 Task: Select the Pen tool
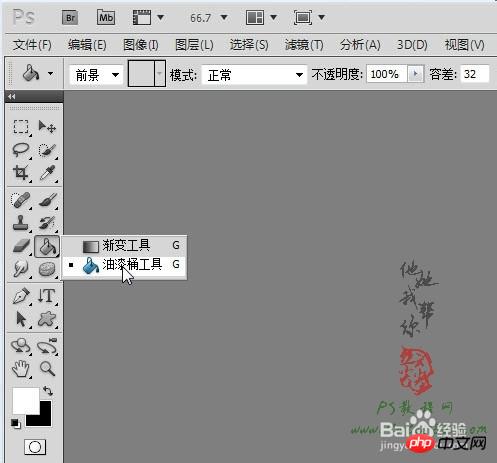(21, 296)
